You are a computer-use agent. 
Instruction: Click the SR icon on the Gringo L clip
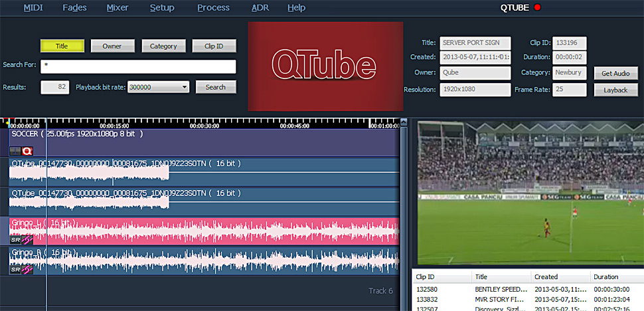(15, 240)
